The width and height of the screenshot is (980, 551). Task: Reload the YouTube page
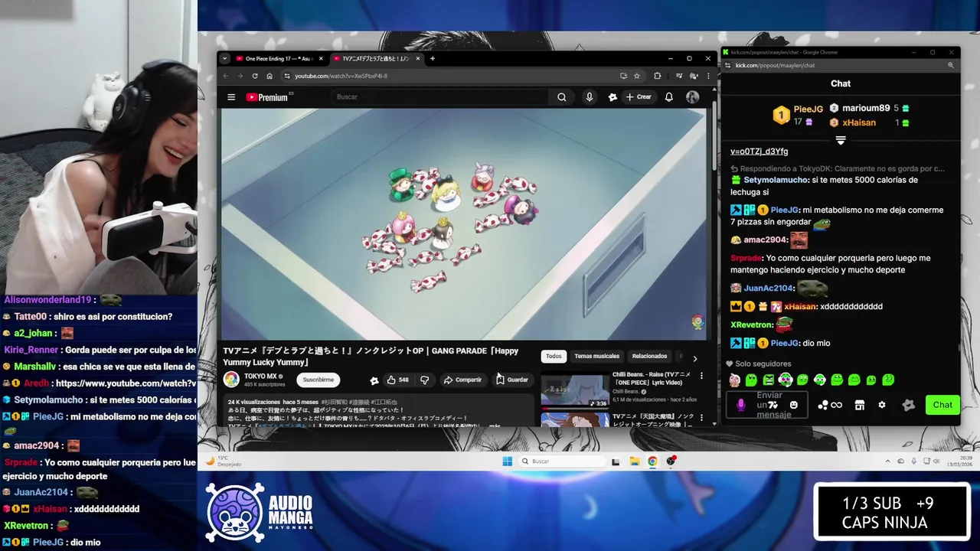253,76
